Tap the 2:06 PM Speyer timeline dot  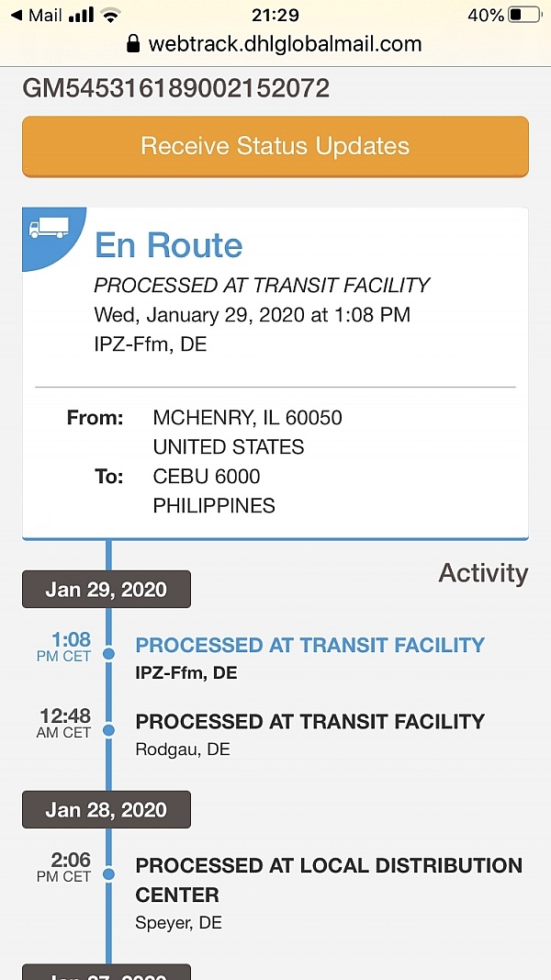point(108,874)
